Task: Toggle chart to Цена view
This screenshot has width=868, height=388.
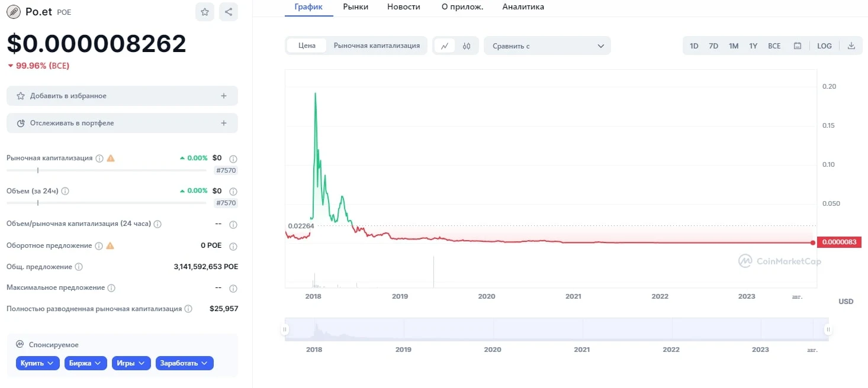Action: [307, 46]
